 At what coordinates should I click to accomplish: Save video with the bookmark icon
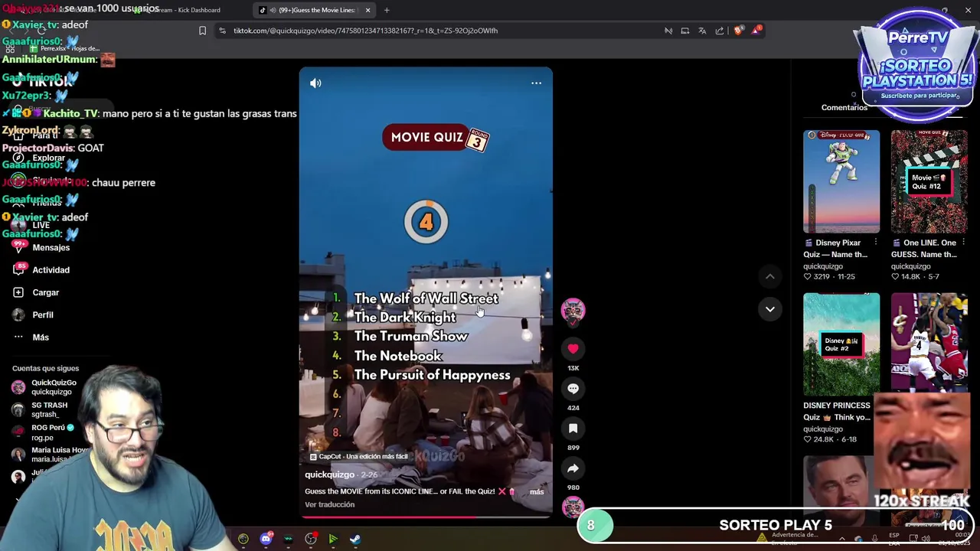point(573,429)
